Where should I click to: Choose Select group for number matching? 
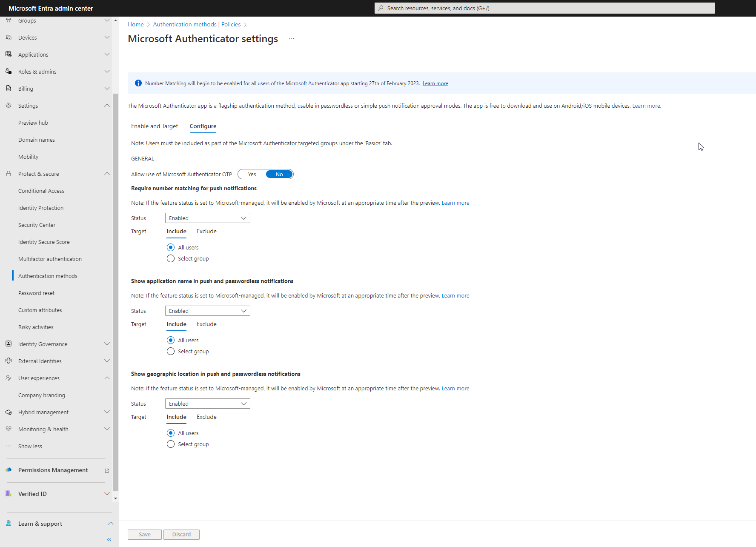171,258
